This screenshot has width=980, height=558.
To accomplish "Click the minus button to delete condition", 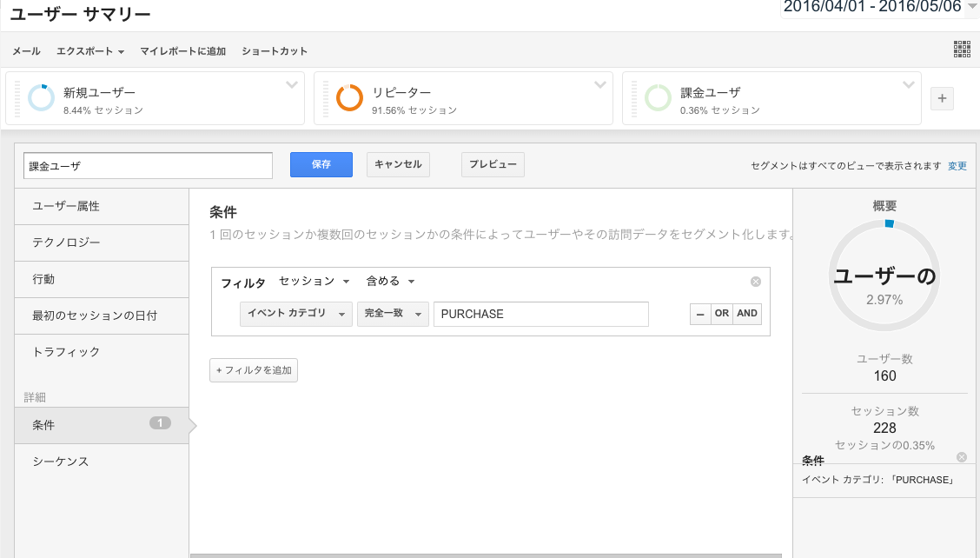I will tap(699, 314).
